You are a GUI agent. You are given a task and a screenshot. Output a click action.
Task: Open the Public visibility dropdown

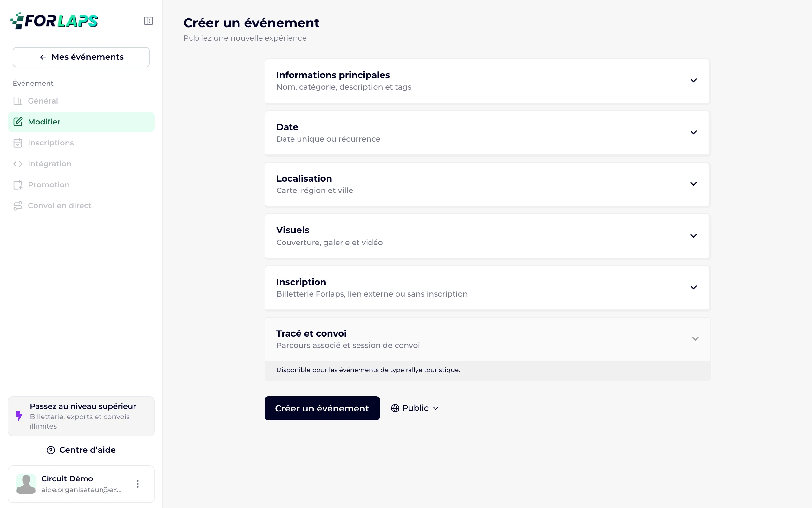pyautogui.click(x=416, y=408)
